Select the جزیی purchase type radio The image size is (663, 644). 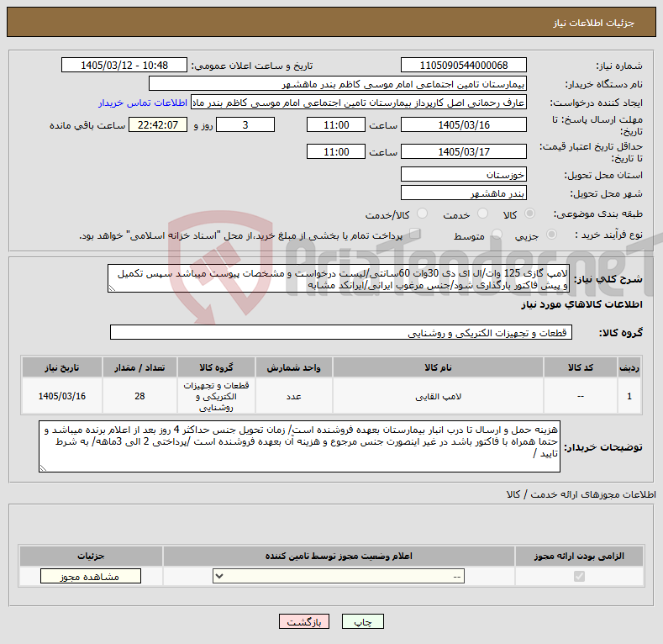[x=551, y=235]
